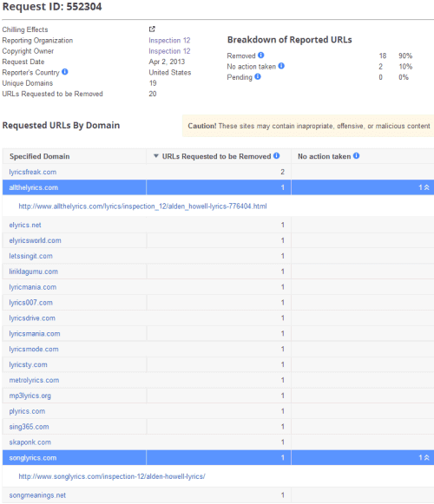Open the plyrics.com domain link
The image size is (434, 504).
tap(27, 411)
